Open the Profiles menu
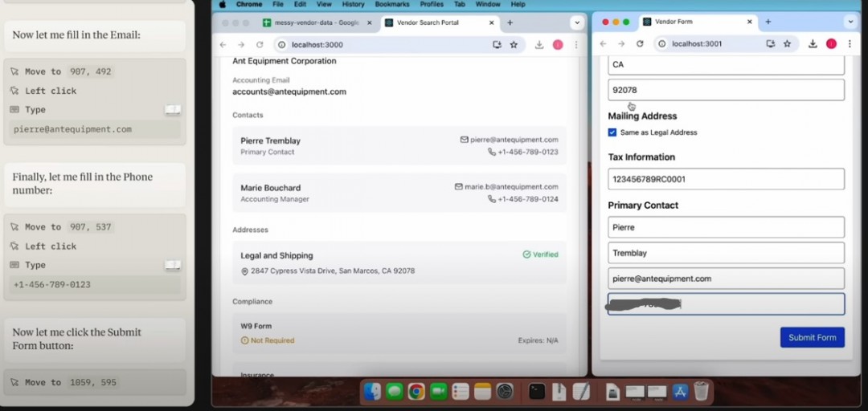Screen dimensions: 868x411 (x=432, y=5)
